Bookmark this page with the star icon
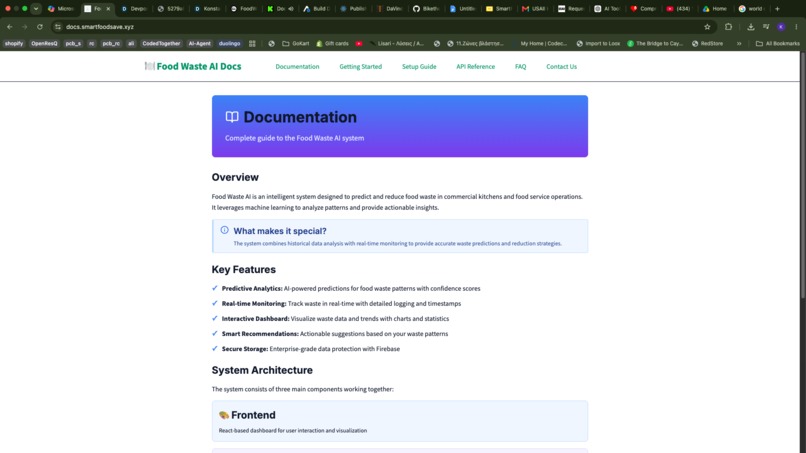The height and width of the screenshot is (453, 806). tap(707, 27)
